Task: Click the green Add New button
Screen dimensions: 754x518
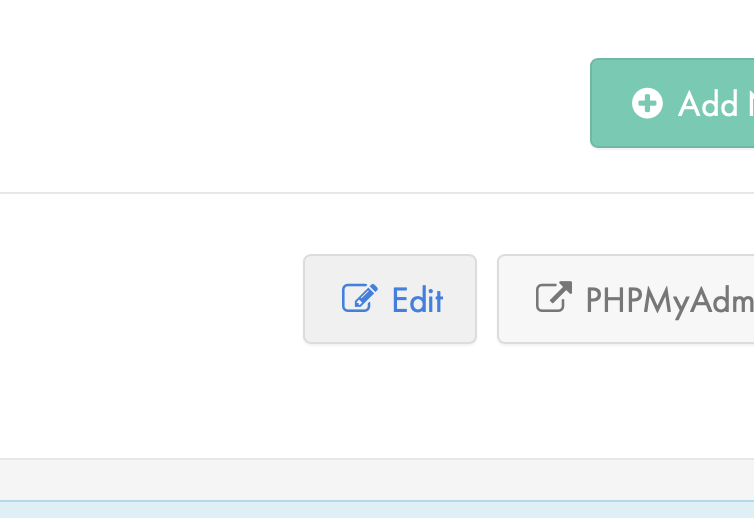Action: pyautogui.click(x=672, y=103)
